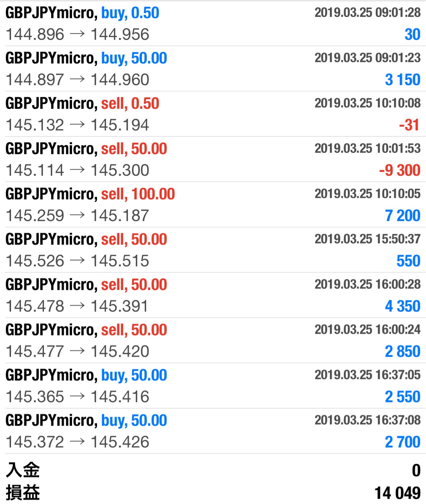Open the buy 0.50 trade at 144.896
The image size is (426, 504).
tap(213, 24)
